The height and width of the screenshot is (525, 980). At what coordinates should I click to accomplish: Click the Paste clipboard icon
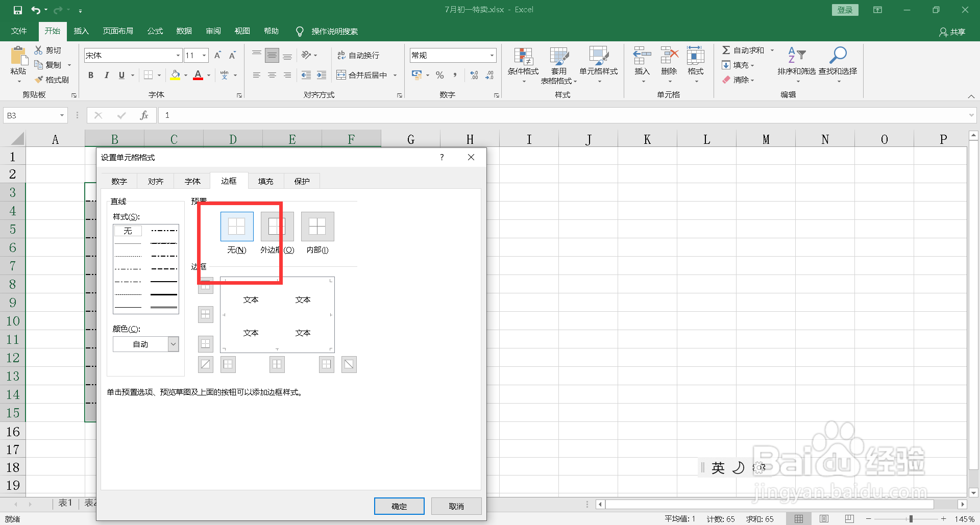[x=18, y=56]
